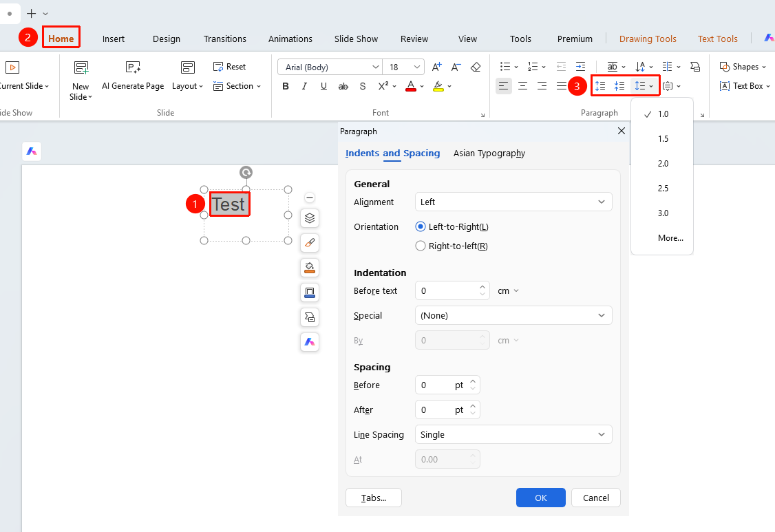Click the yellow highlight color swatch
775x532 pixels.
point(438,87)
